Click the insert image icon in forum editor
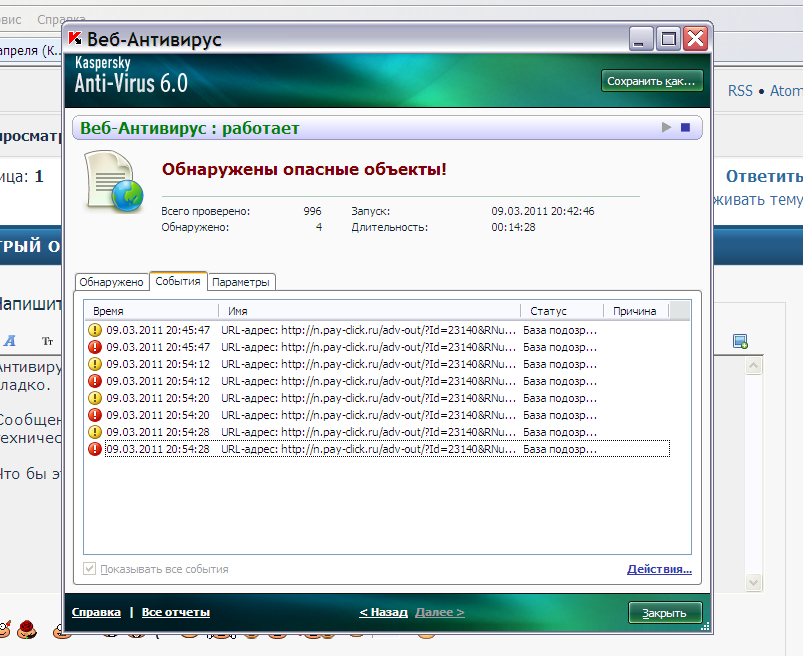 click(x=741, y=341)
